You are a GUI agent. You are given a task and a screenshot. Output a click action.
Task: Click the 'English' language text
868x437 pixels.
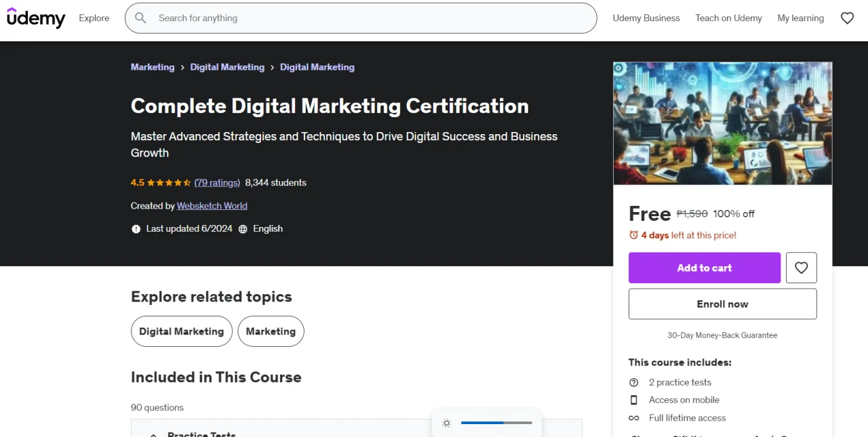pyautogui.click(x=268, y=229)
